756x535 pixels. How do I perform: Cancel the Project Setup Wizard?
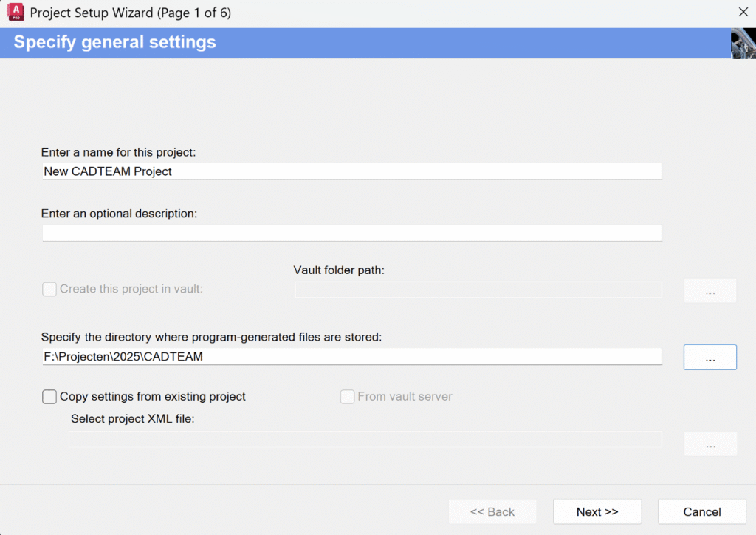pyautogui.click(x=701, y=511)
